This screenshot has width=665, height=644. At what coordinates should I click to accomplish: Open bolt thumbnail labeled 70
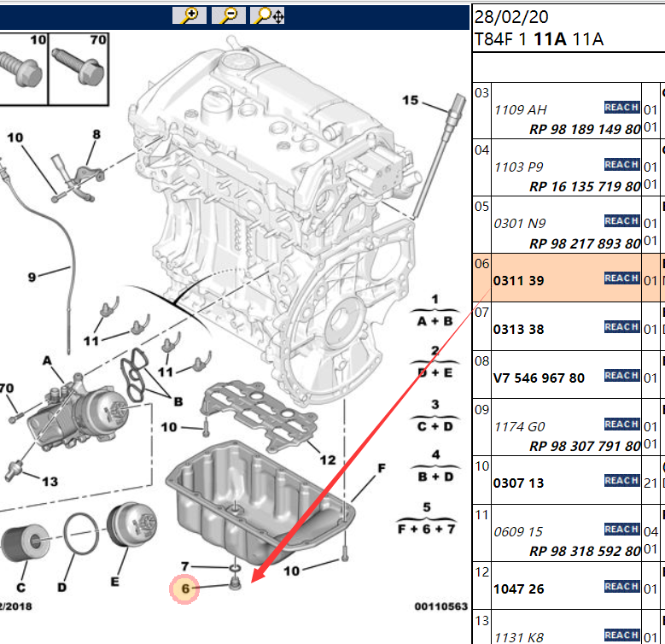[x=79, y=68]
